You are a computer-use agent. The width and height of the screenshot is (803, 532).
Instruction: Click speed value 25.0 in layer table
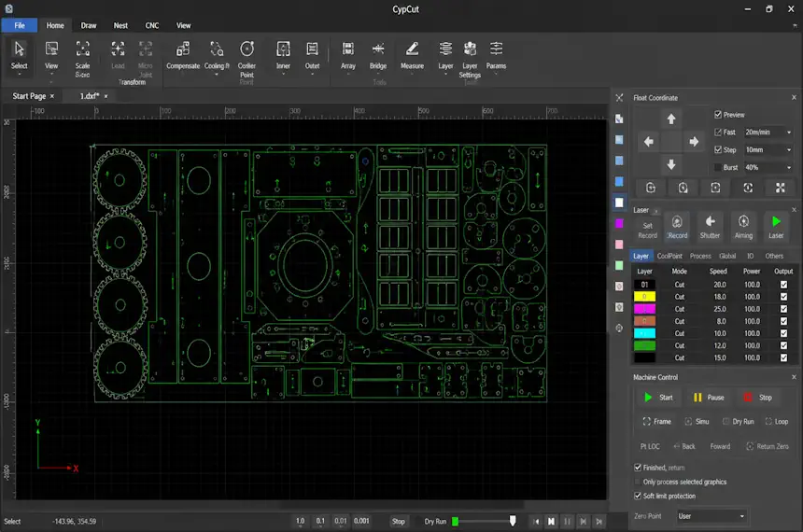[720, 309]
